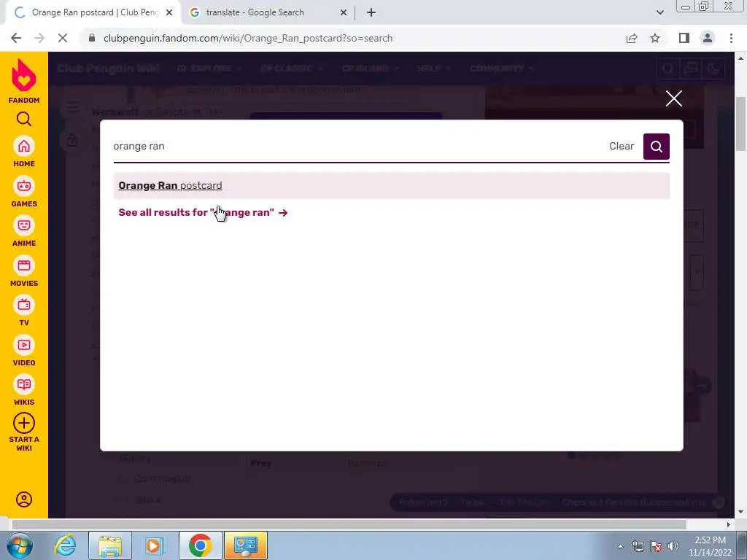Open search from Fandom sidebar magnifier
Screen dimensions: 747x560
24,119
